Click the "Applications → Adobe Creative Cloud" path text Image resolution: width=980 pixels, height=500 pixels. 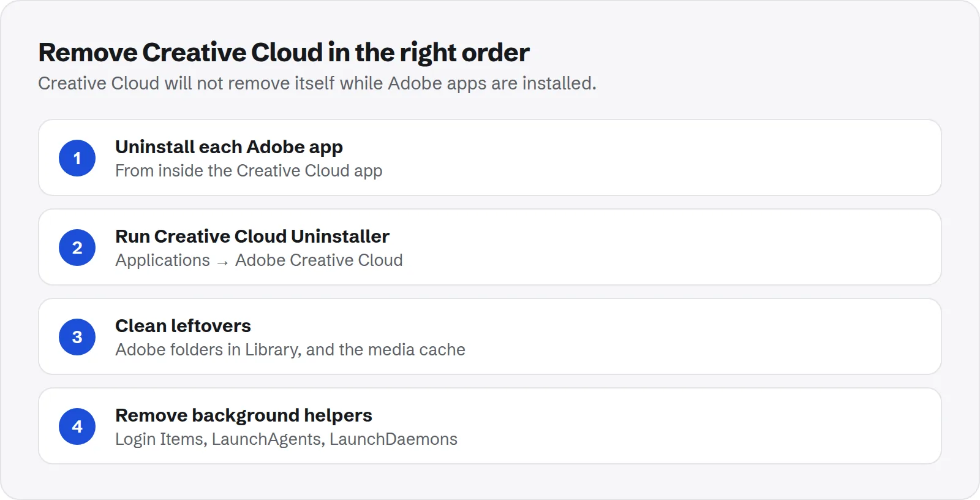tap(259, 260)
